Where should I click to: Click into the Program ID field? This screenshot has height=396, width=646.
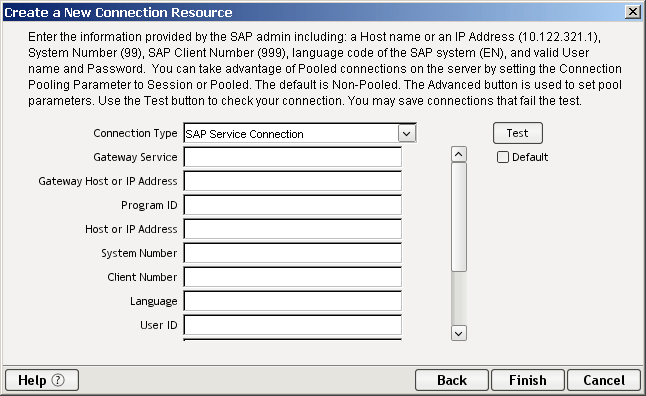293,205
